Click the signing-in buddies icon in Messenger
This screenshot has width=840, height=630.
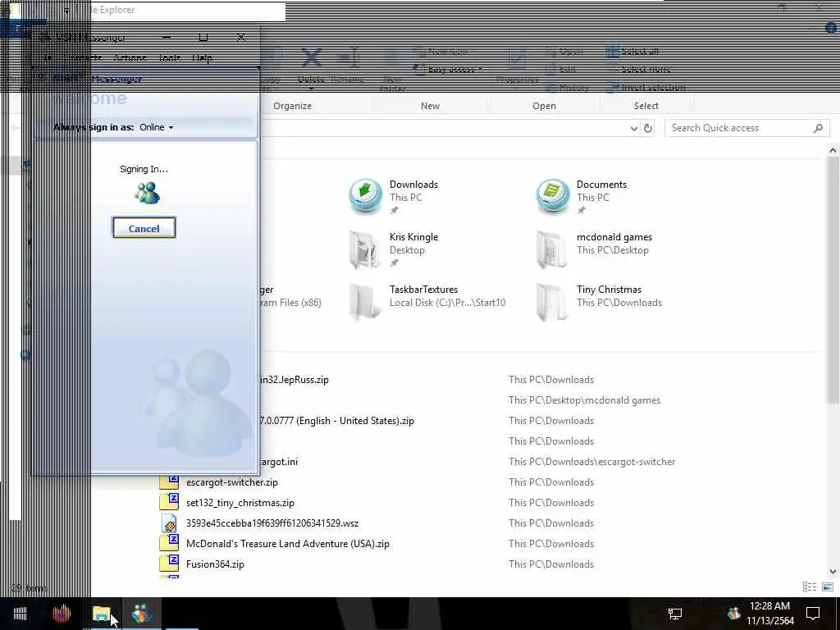pos(148,193)
